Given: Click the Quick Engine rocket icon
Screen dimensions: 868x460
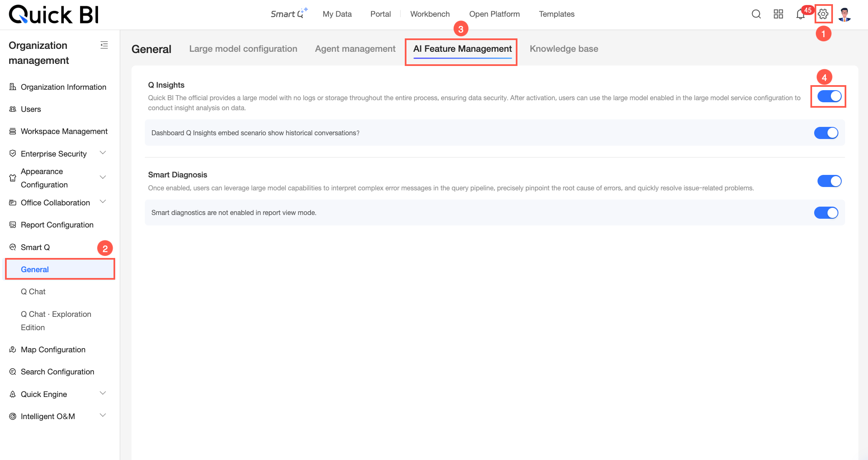Looking at the screenshot, I should click(x=13, y=394).
